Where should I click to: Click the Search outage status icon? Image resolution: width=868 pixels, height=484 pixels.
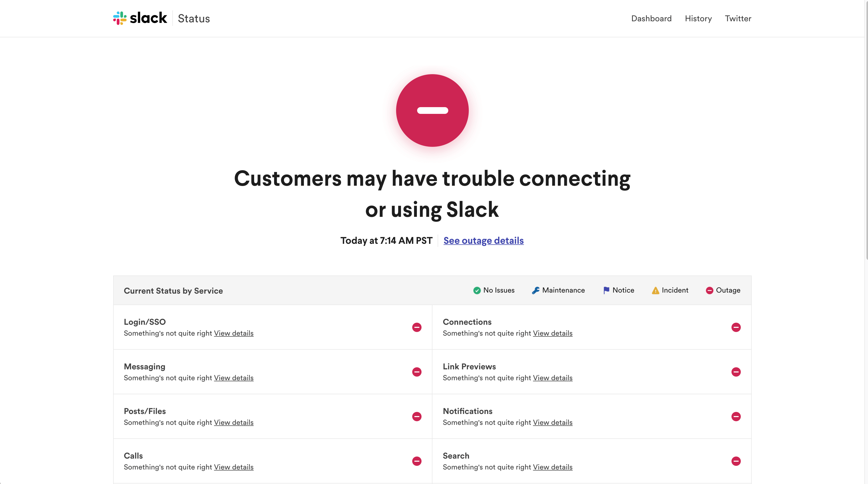tap(736, 461)
